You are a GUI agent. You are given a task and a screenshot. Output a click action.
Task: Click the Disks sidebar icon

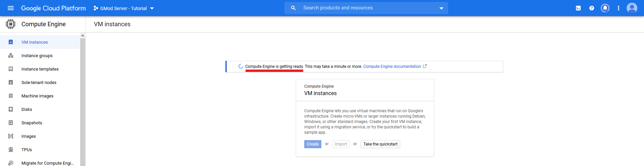point(11,110)
